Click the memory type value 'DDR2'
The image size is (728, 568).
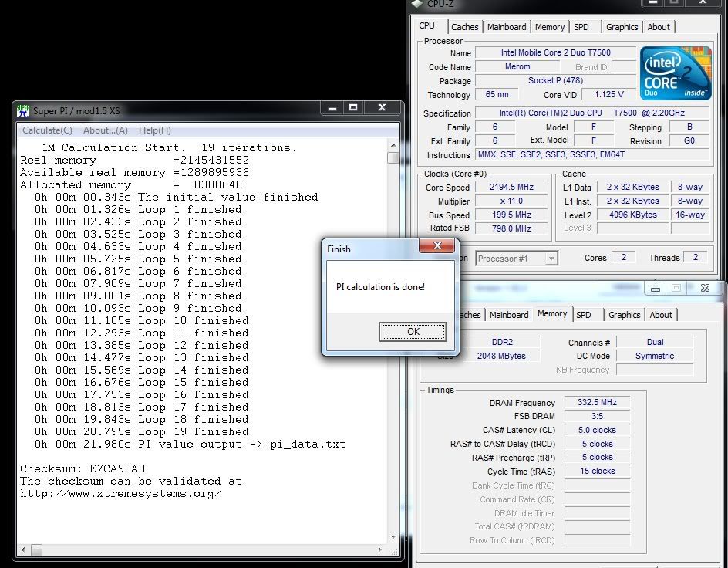tap(502, 343)
